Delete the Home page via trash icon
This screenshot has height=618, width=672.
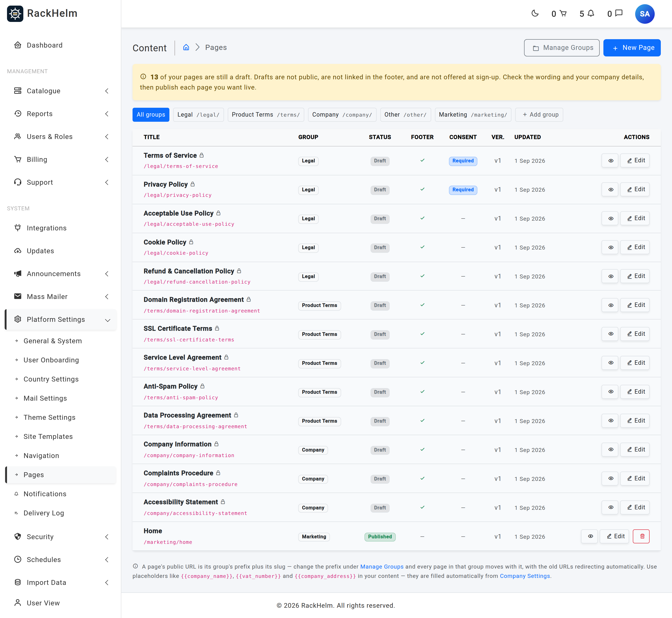641,536
